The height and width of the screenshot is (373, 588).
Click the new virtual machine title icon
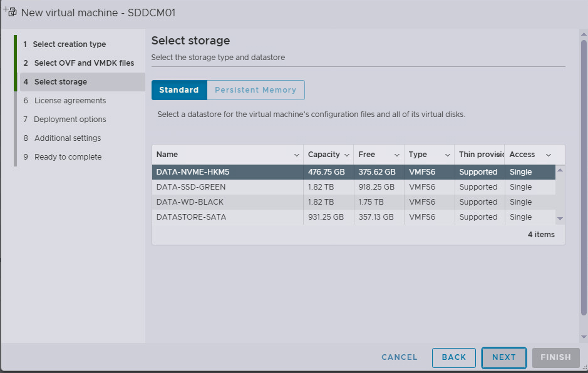pos(10,12)
